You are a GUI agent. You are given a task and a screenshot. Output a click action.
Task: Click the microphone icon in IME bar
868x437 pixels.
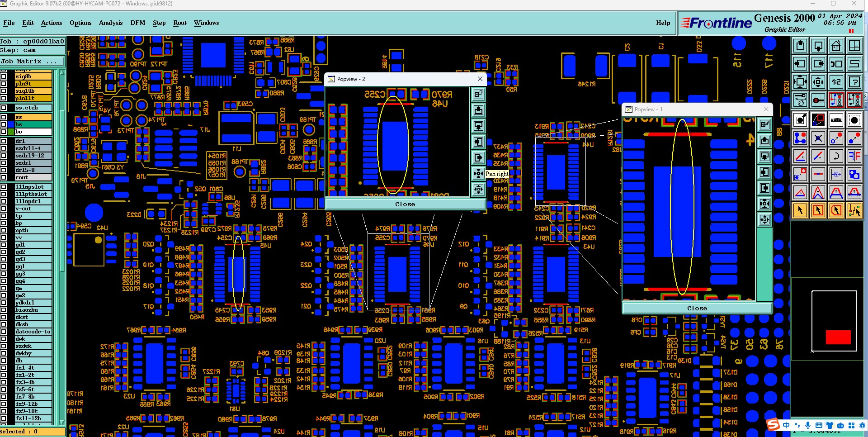click(x=808, y=425)
